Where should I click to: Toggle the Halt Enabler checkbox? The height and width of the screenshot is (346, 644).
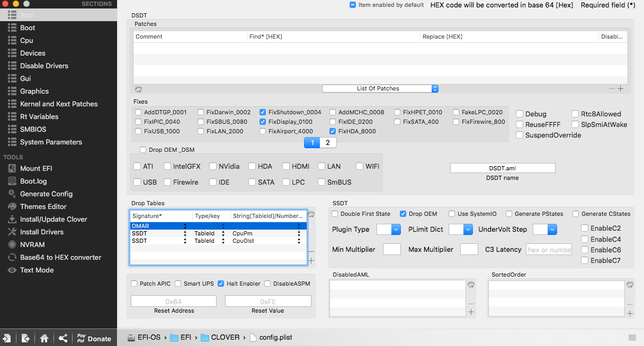tap(221, 284)
